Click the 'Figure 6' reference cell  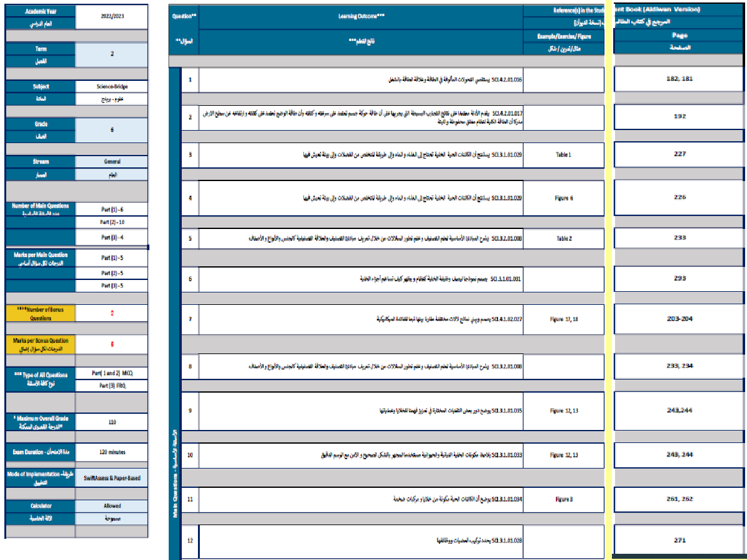pyautogui.click(x=563, y=198)
